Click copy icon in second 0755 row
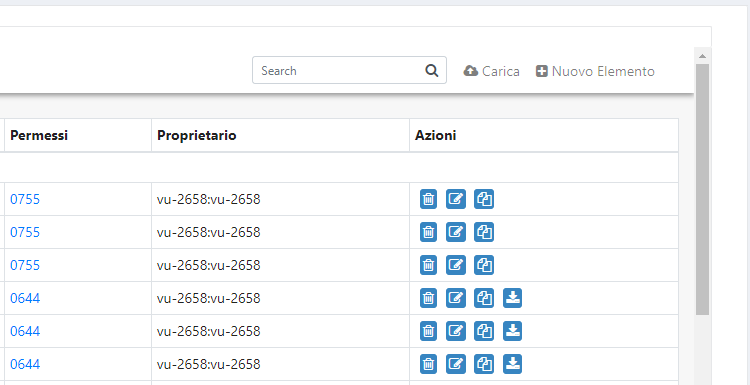This screenshot has height=385, width=750. pyautogui.click(x=484, y=232)
